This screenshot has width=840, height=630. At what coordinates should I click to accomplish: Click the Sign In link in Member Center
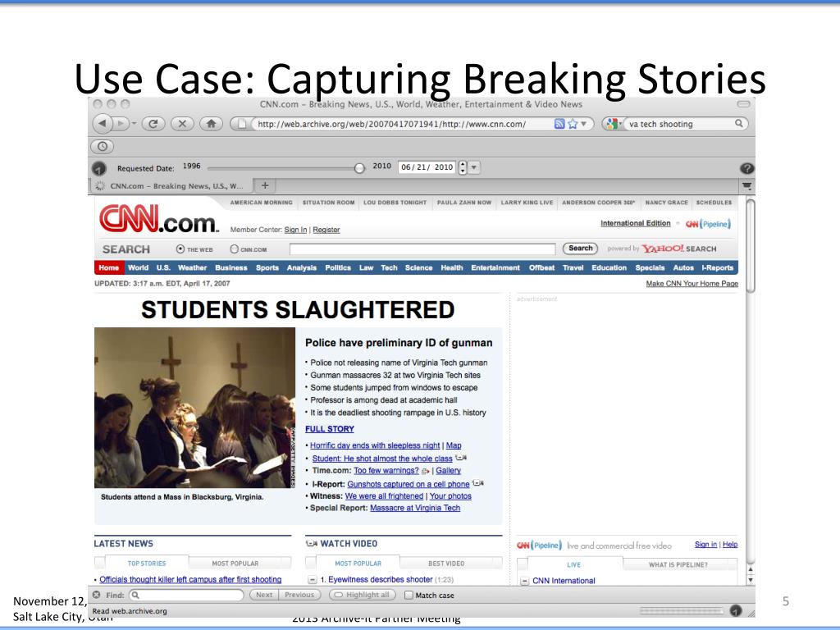pos(295,230)
